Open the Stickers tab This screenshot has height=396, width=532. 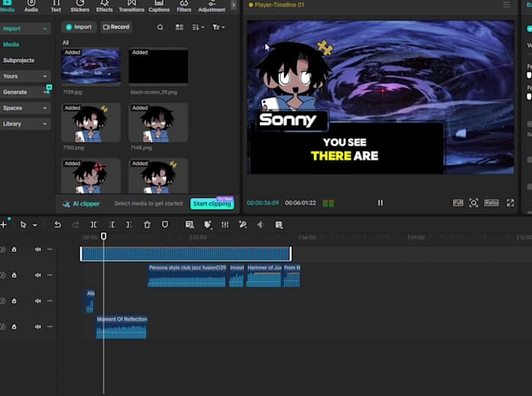click(x=80, y=6)
